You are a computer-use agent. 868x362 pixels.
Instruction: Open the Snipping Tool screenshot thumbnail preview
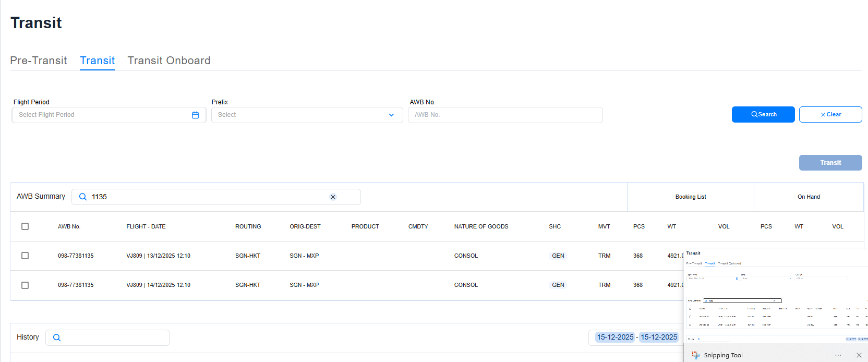(x=775, y=296)
